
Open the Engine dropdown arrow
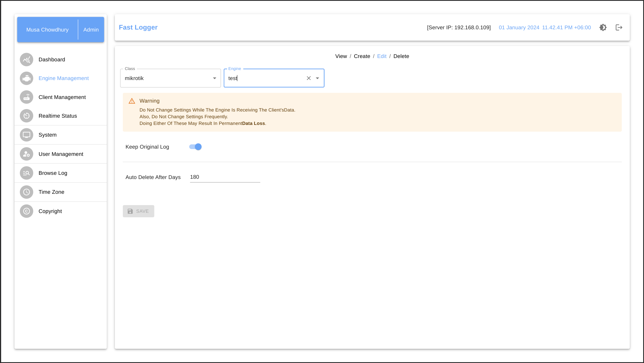click(x=317, y=78)
